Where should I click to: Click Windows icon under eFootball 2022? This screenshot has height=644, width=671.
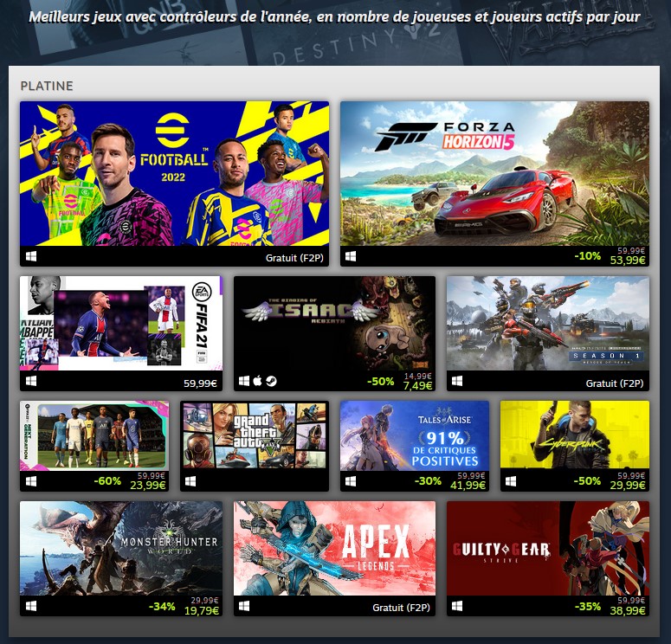pyautogui.click(x=31, y=256)
